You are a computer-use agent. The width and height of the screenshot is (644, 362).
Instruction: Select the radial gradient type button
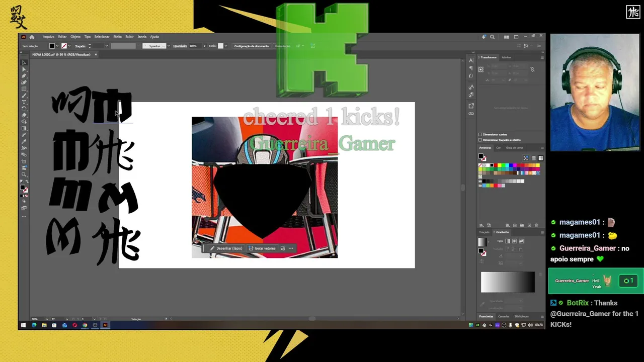514,241
